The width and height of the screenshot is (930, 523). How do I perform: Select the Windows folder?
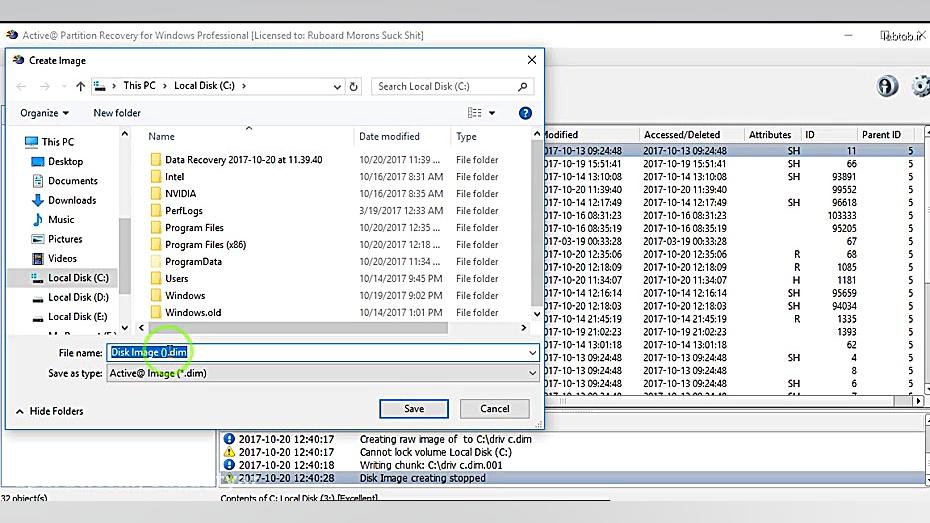[185, 295]
